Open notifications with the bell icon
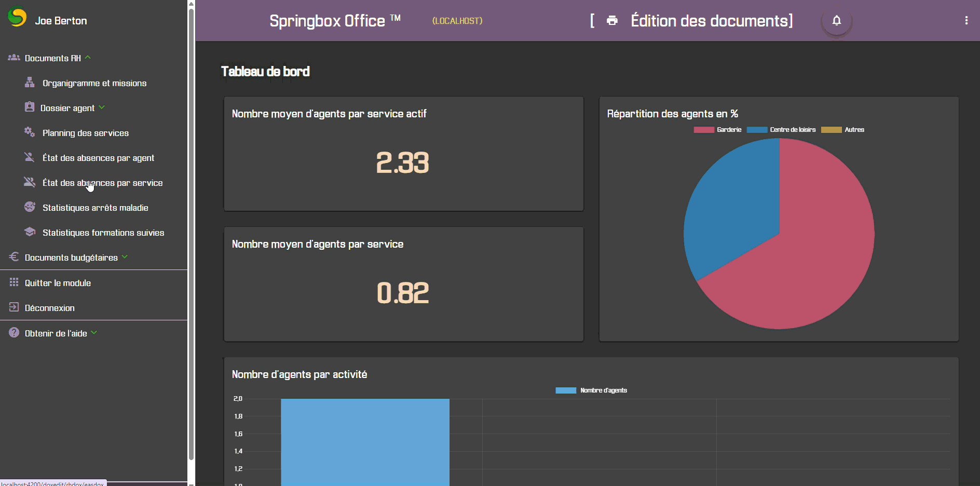The image size is (980, 486). tap(837, 20)
